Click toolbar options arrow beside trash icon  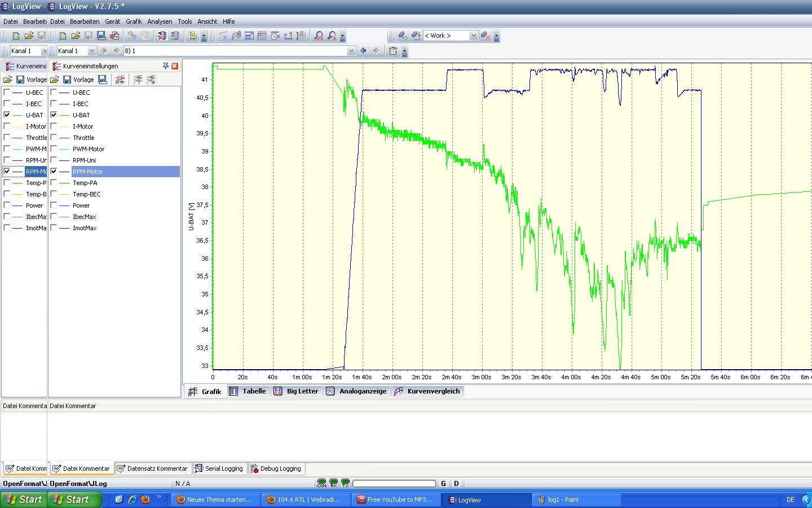404,51
